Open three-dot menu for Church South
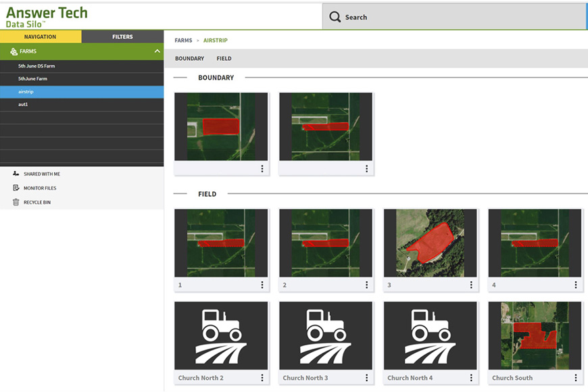Screen dimensions: 588x392 [576, 378]
